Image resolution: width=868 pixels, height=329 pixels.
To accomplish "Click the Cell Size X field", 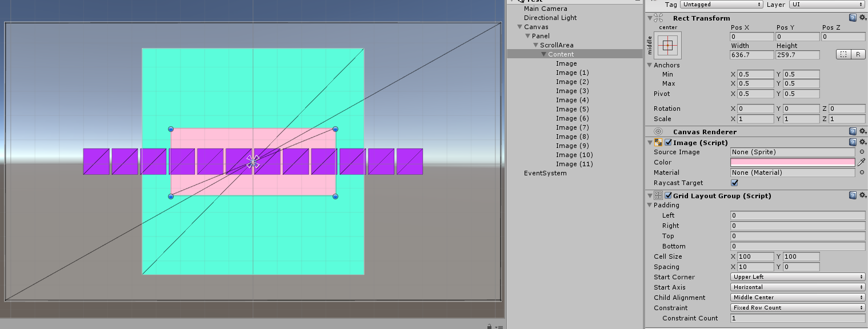I will (755, 256).
